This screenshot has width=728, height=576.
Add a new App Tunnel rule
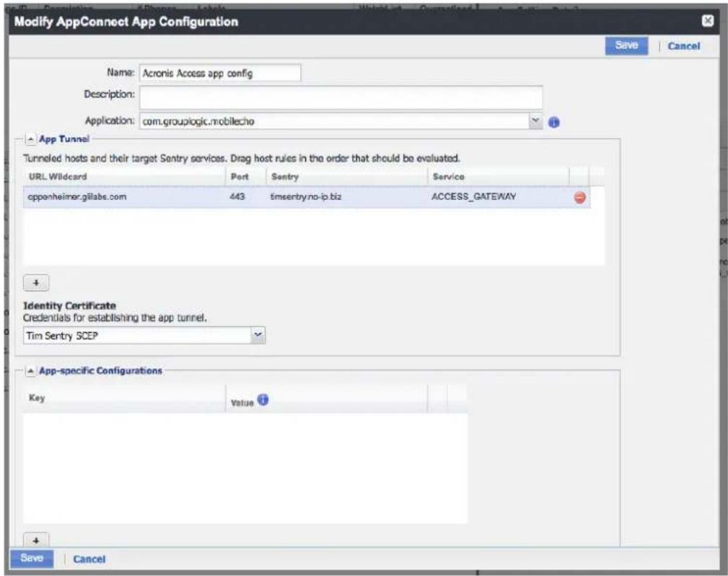[36, 282]
